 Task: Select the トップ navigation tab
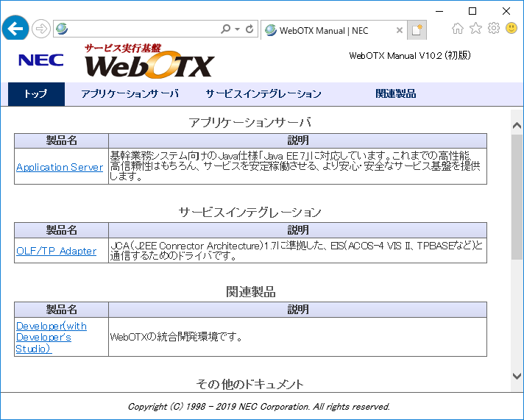click(35, 94)
